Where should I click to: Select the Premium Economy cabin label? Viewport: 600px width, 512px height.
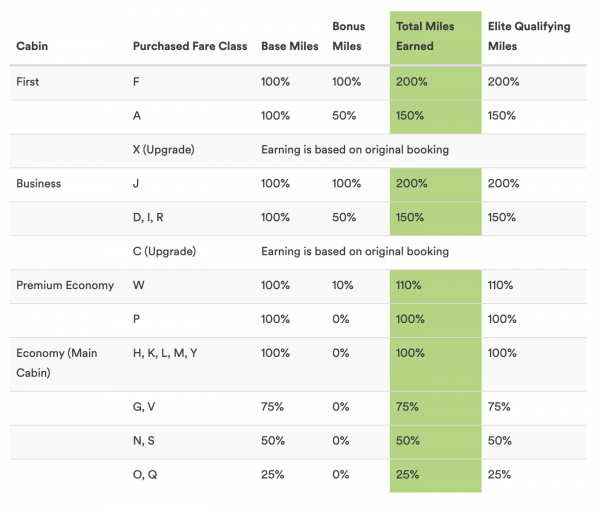tap(65, 285)
